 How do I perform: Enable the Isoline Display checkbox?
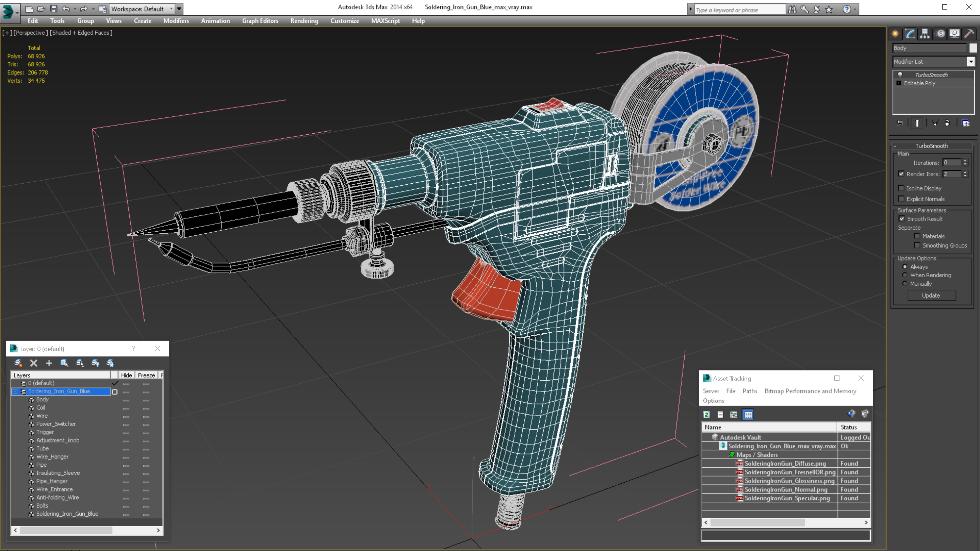901,188
